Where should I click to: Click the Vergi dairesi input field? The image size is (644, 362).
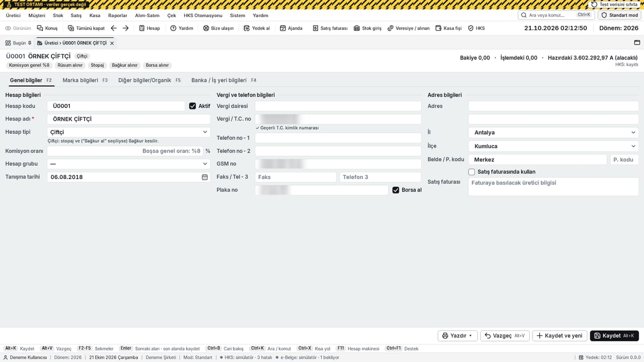tap(338, 106)
